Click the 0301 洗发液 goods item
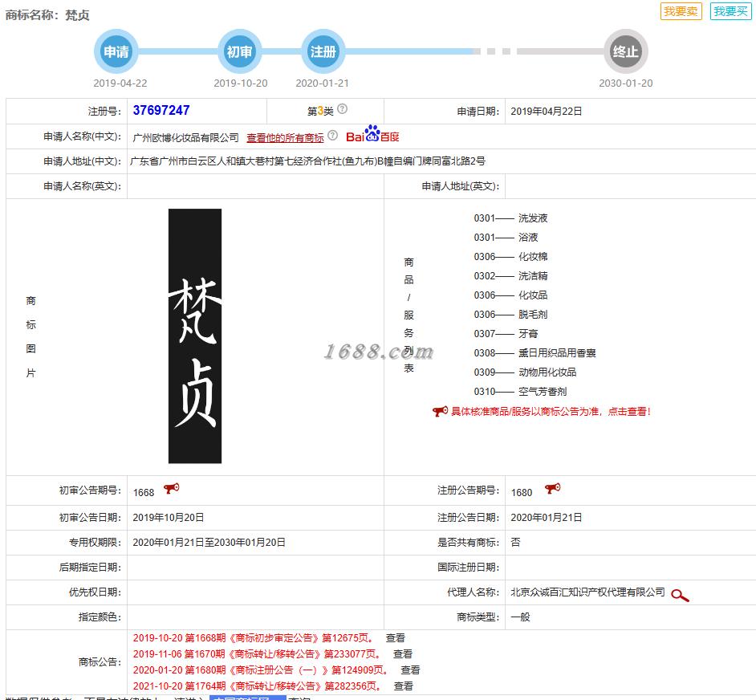The width and height of the screenshot is (756, 700). tap(510, 218)
